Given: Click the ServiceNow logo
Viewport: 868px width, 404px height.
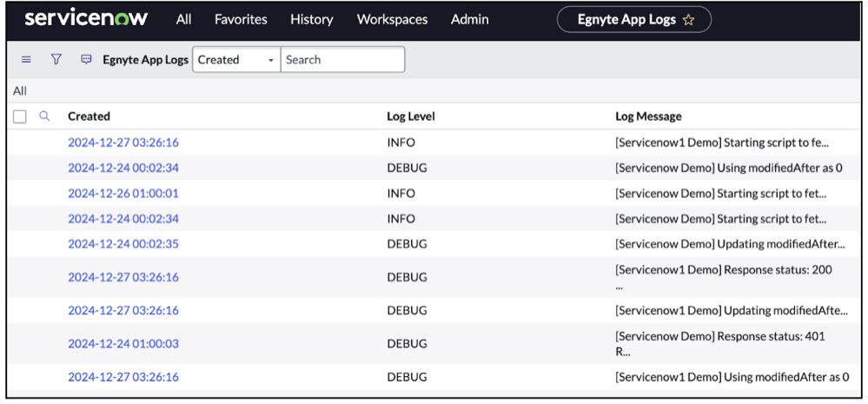Looking at the screenshot, I should [86, 18].
